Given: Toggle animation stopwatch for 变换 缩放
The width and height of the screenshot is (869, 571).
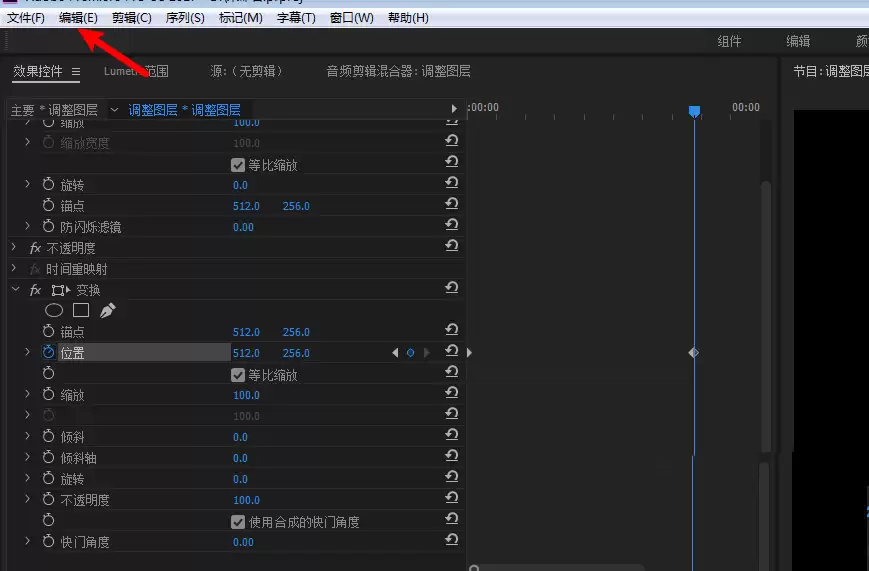Looking at the screenshot, I should 49,394.
